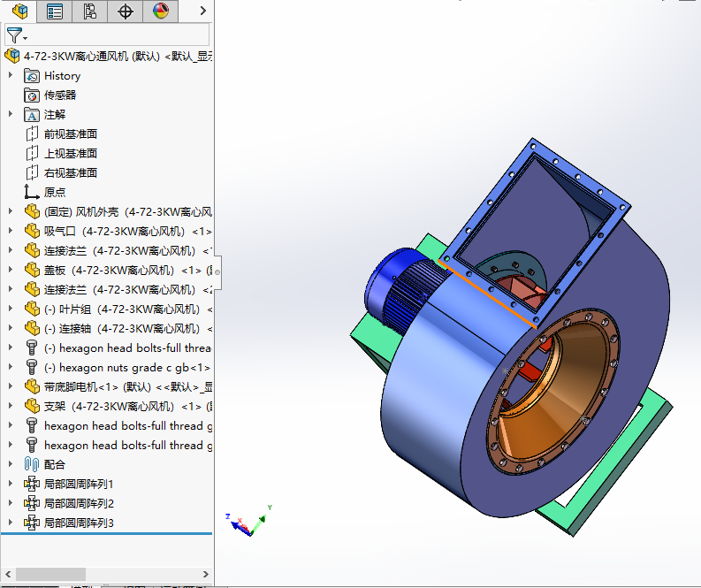This screenshot has width=701, height=588.
Task: Click the scroll left arrow of tree panel
Action: click(x=8, y=574)
